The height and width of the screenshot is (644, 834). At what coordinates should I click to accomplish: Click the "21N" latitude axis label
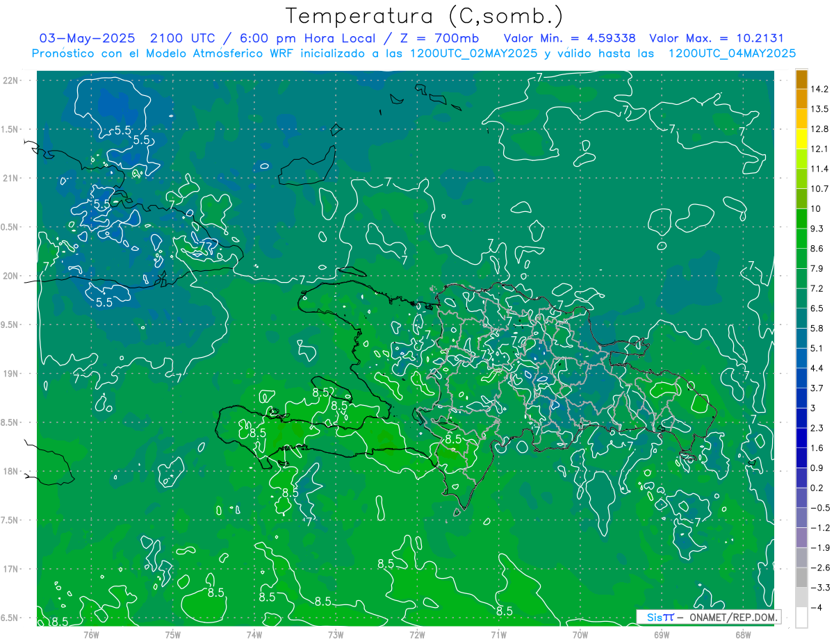pyautogui.click(x=11, y=179)
